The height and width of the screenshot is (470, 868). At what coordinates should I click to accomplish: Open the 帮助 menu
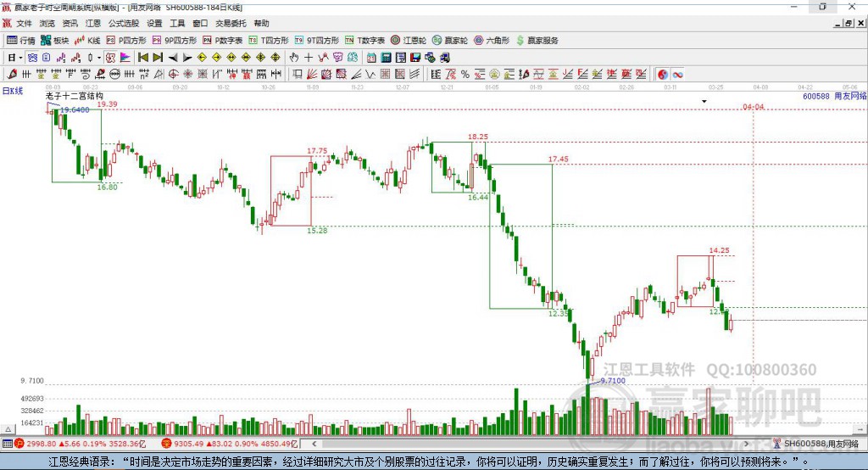coord(261,23)
